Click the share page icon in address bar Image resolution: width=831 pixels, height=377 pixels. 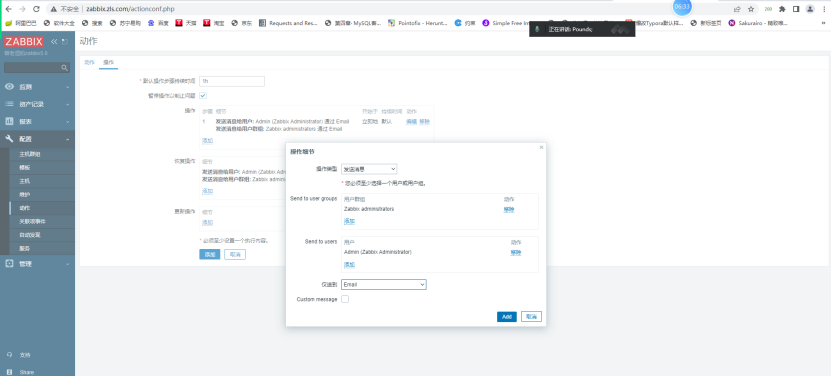(x=737, y=9)
